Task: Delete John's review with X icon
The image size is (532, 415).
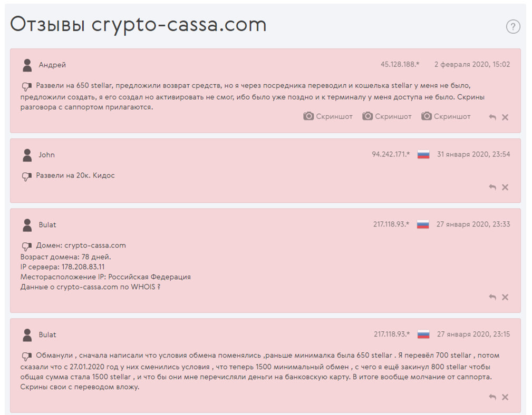Action: pyautogui.click(x=505, y=187)
